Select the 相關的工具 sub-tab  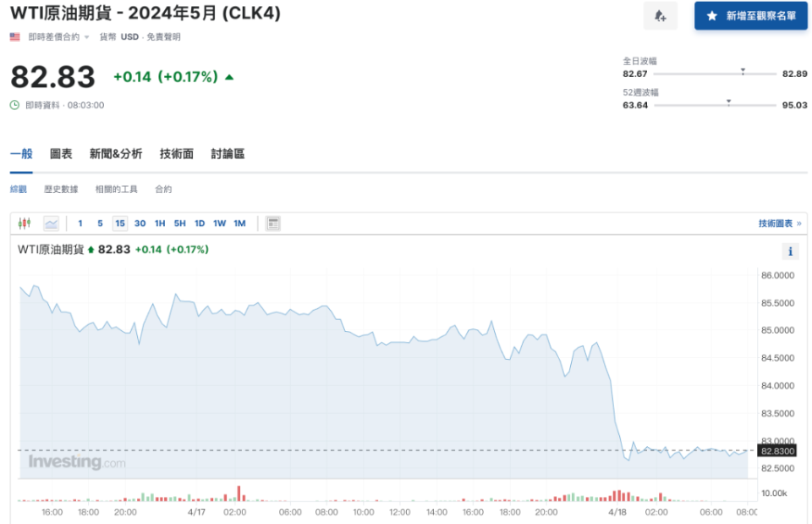(117, 189)
